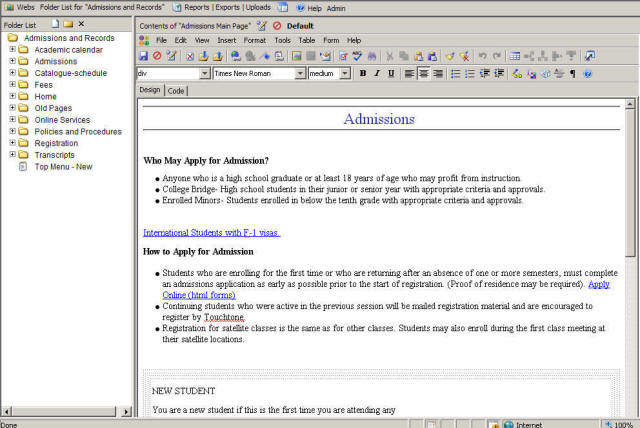Expand the Online Services folder

click(13, 120)
